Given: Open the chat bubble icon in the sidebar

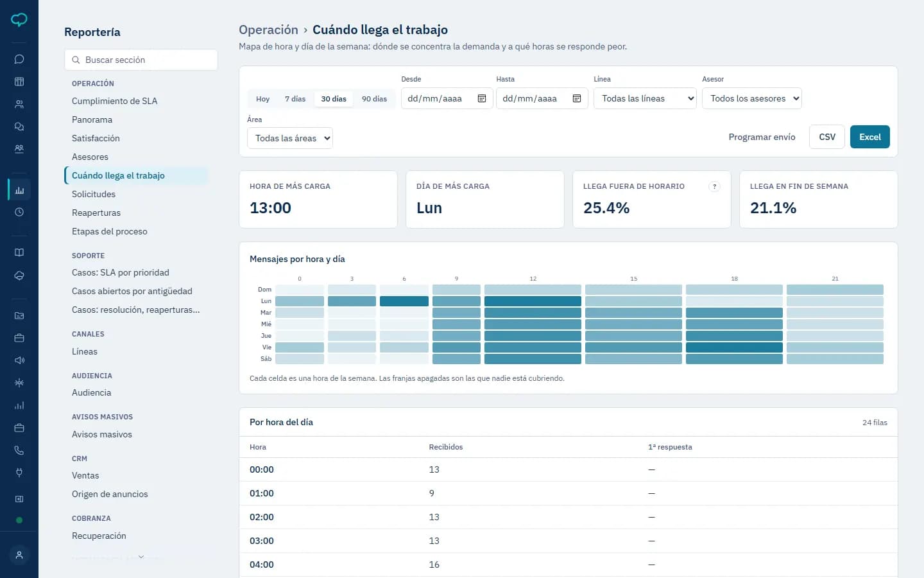Looking at the screenshot, I should click(19, 59).
